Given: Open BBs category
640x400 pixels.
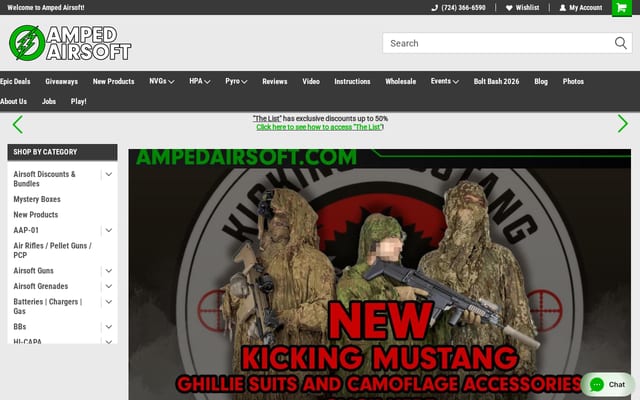Looking at the screenshot, I should pyautogui.click(x=20, y=327).
